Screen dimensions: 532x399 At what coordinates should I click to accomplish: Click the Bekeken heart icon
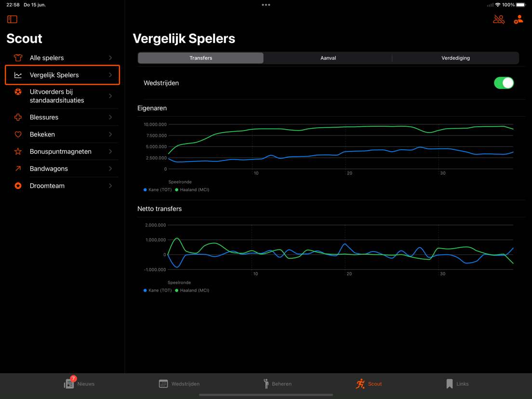click(18, 134)
